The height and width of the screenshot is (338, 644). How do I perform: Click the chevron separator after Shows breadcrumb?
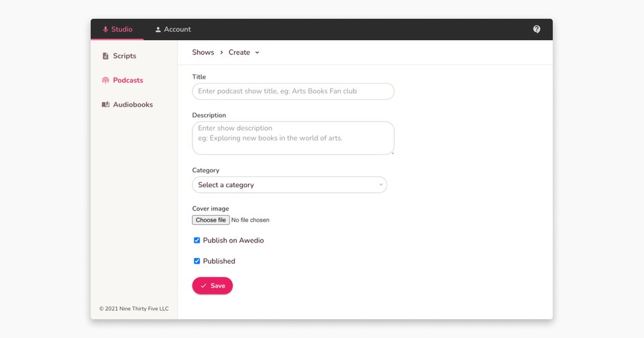pos(221,52)
